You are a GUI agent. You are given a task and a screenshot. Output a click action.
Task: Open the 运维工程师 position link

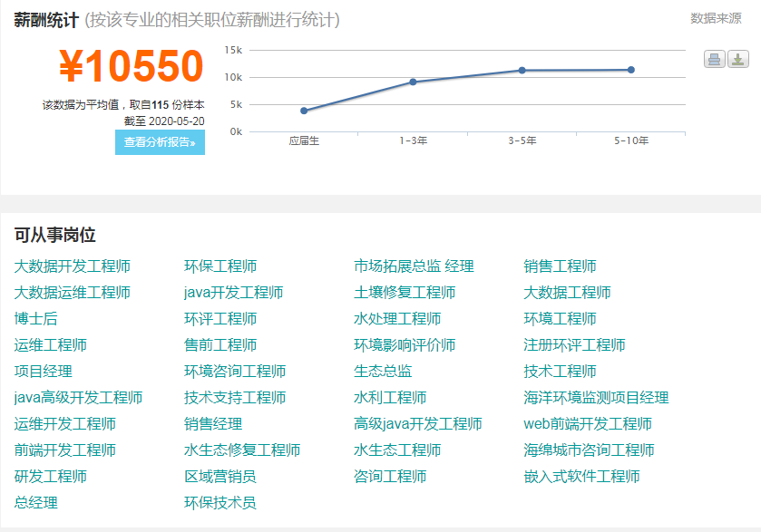point(51,344)
